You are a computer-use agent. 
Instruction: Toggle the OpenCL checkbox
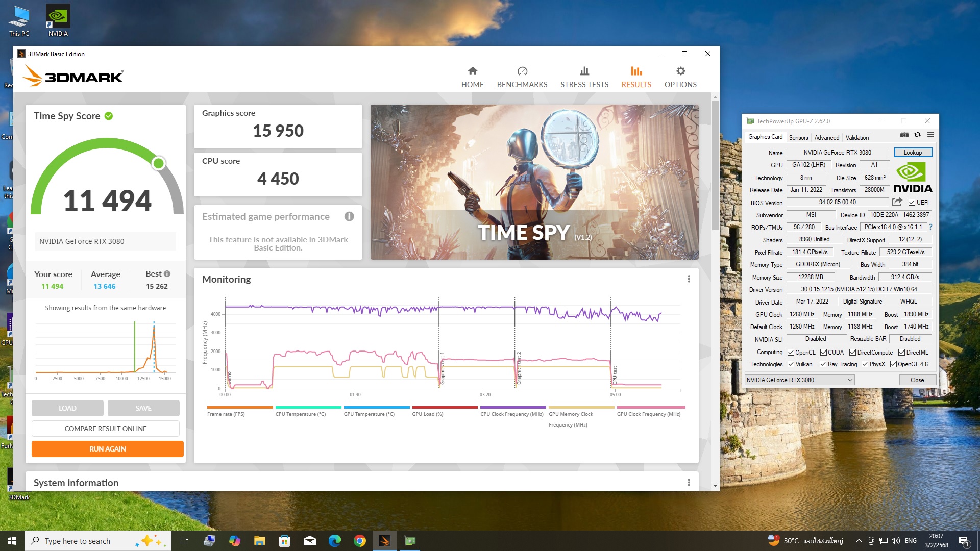[791, 353]
